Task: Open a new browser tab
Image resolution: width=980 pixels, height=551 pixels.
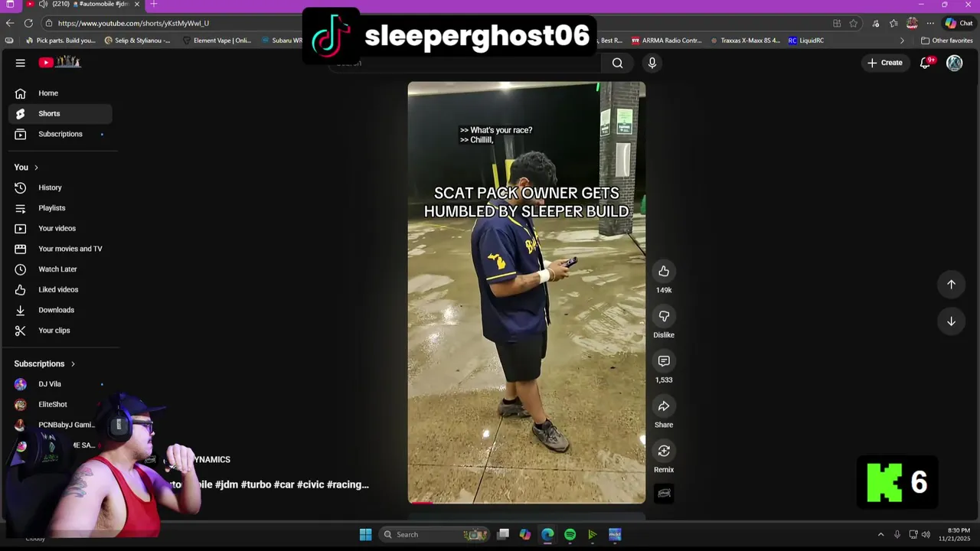Action: point(153,5)
